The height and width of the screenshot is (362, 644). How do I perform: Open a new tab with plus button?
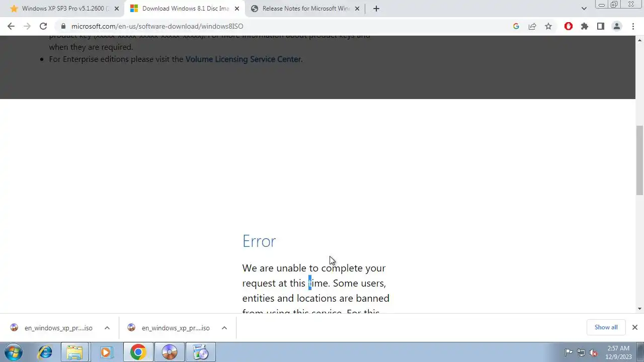[376, 9]
